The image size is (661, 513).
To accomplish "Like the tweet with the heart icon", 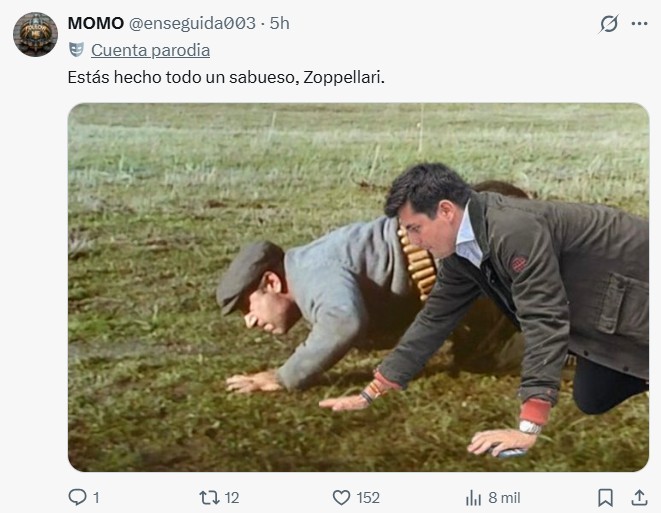I will [x=341, y=498].
